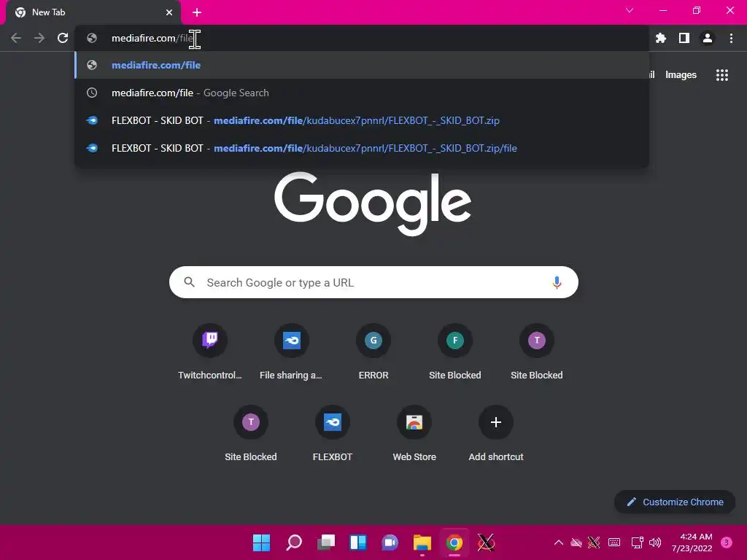Image resolution: width=747 pixels, height=560 pixels.
Task: Open Chrome's three-dot menu
Action: pyautogui.click(x=731, y=38)
